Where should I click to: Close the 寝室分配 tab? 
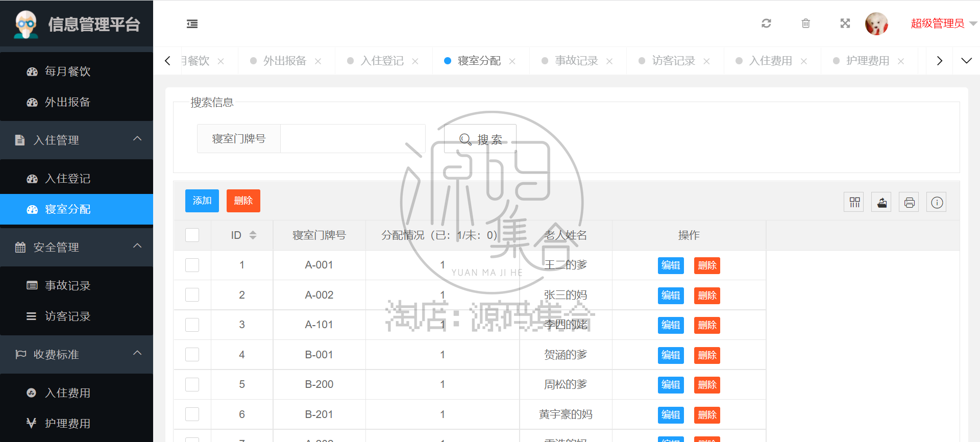click(512, 61)
